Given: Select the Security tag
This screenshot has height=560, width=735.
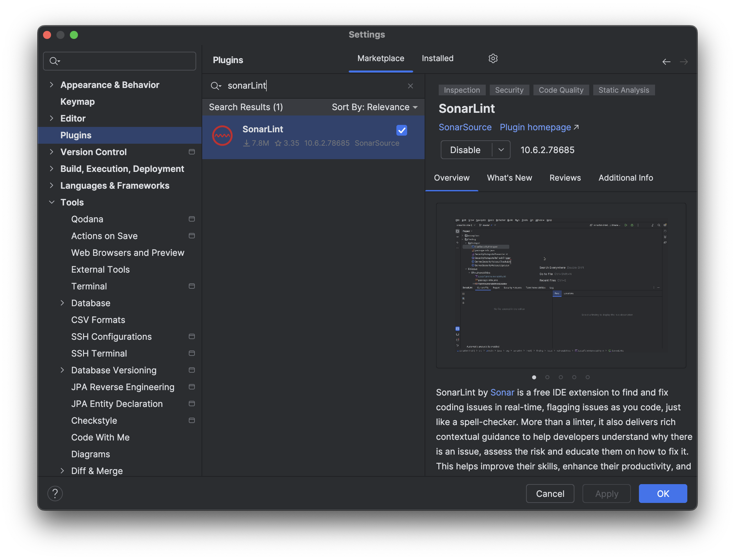Looking at the screenshot, I should coord(509,90).
